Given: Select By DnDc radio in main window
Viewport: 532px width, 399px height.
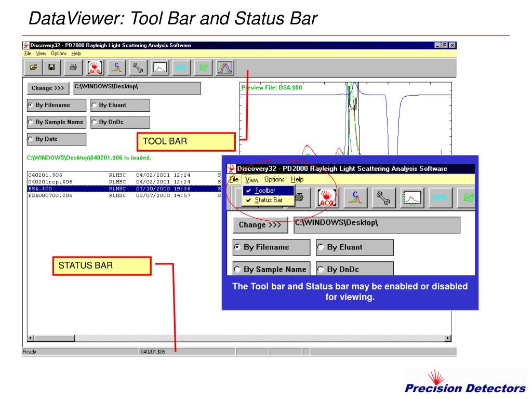Looking at the screenshot, I should point(120,122).
